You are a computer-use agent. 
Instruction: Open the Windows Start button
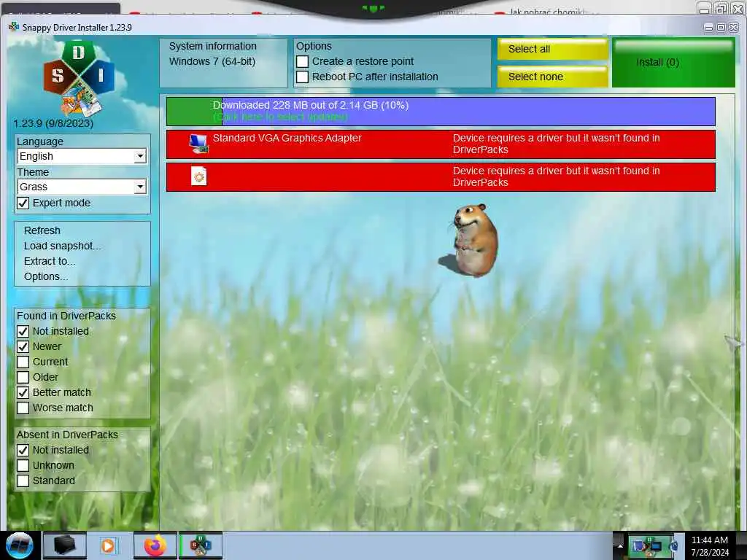click(20, 545)
